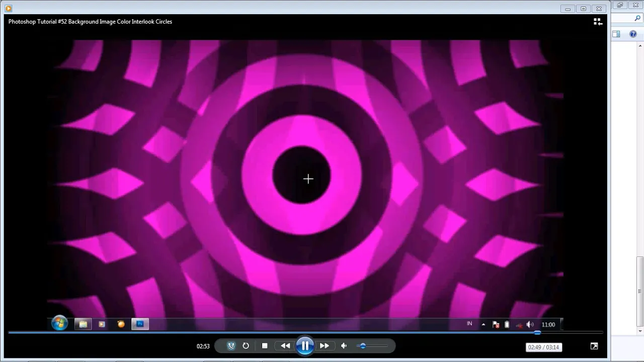Click the volume slider track
644x362 pixels.
(x=372, y=346)
